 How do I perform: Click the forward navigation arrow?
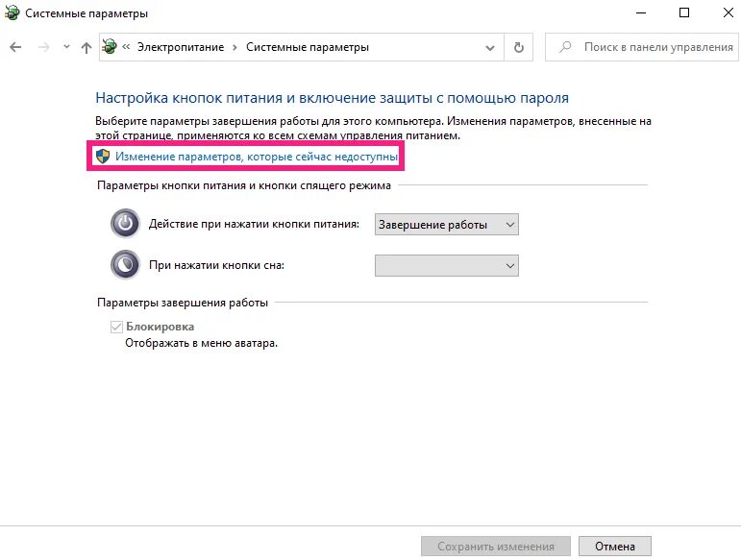tap(43, 47)
